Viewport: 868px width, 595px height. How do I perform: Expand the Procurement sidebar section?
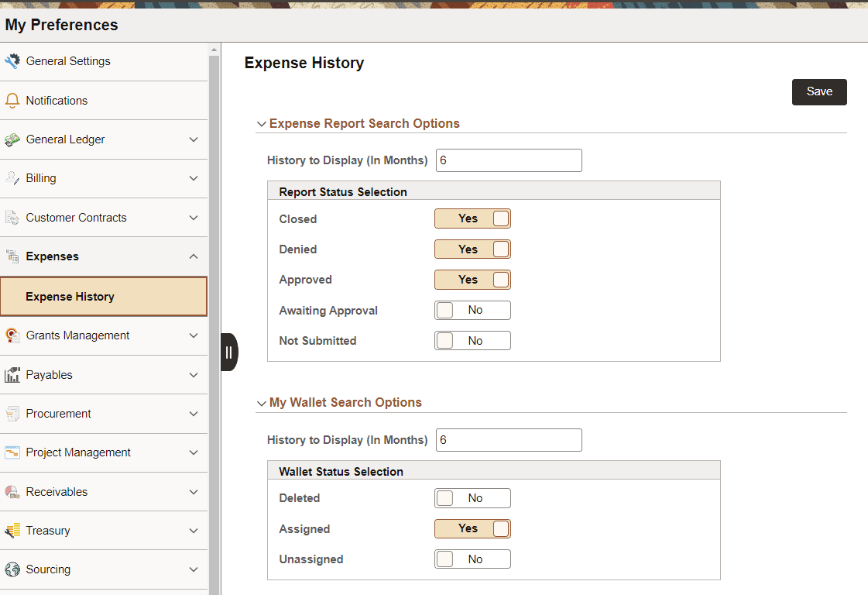(193, 414)
